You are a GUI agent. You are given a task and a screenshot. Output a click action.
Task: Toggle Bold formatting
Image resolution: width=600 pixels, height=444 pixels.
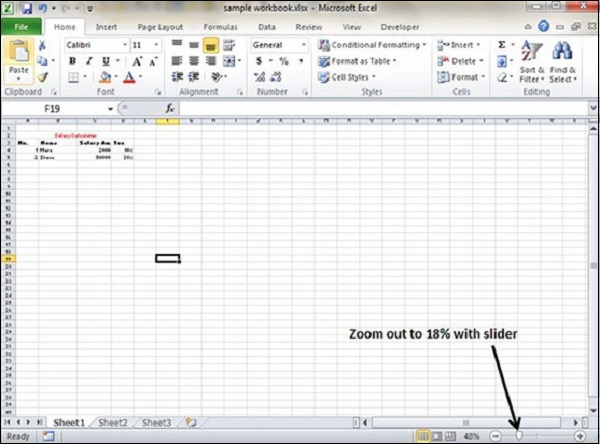tap(72, 61)
